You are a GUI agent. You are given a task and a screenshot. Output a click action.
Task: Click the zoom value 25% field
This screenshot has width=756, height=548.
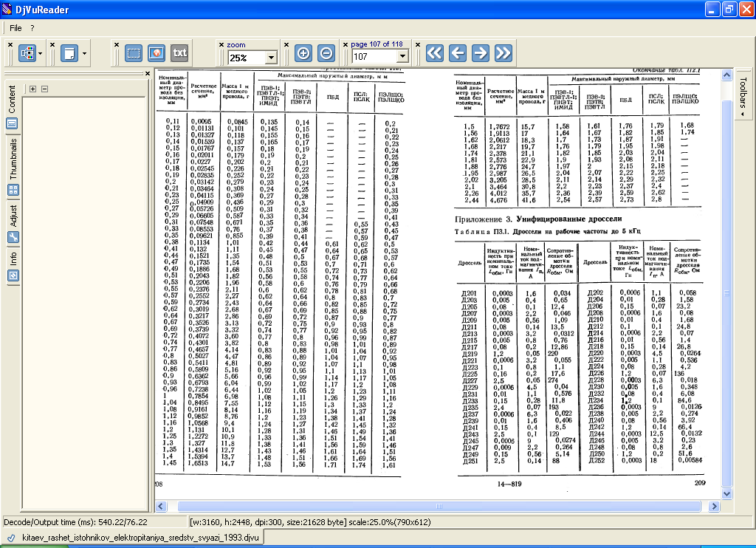click(247, 58)
